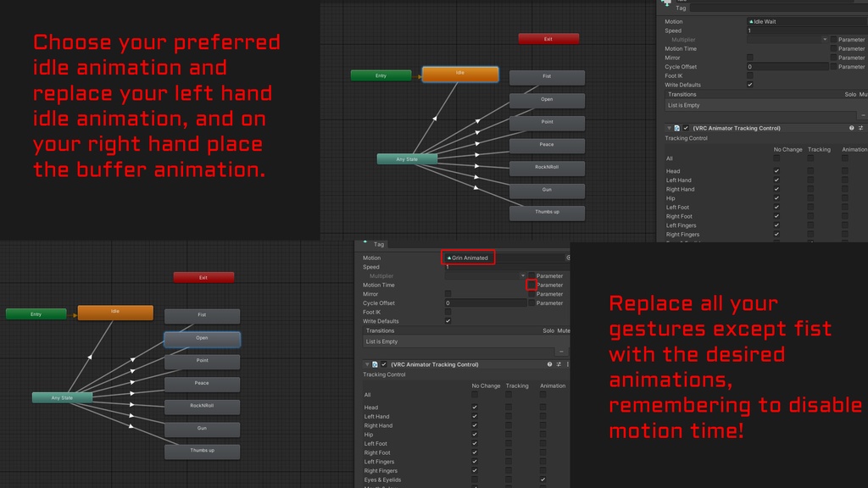Toggle Motion Time Parameter checkbox in Idle Wait inspector

(x=833, y=48)
